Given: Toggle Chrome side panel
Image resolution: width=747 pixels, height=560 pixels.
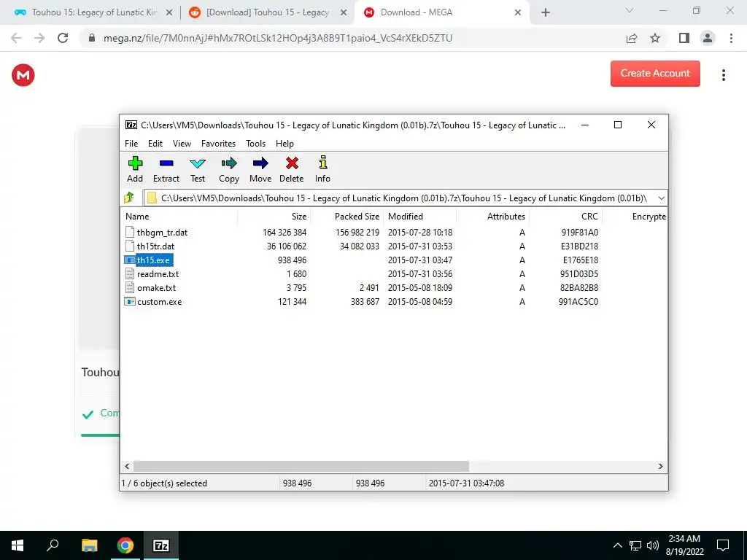Looking at the screenshot, I should tap(684, 38).
